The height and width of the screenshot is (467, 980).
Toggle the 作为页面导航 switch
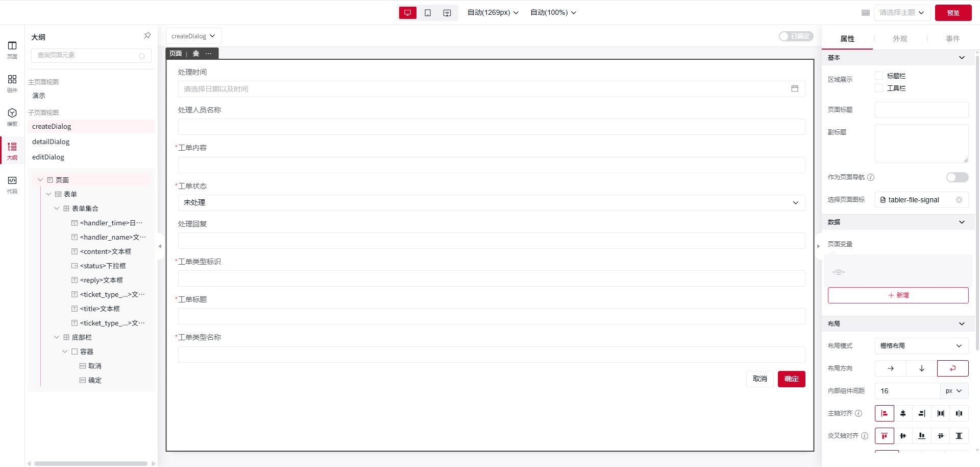coord(957,177)
